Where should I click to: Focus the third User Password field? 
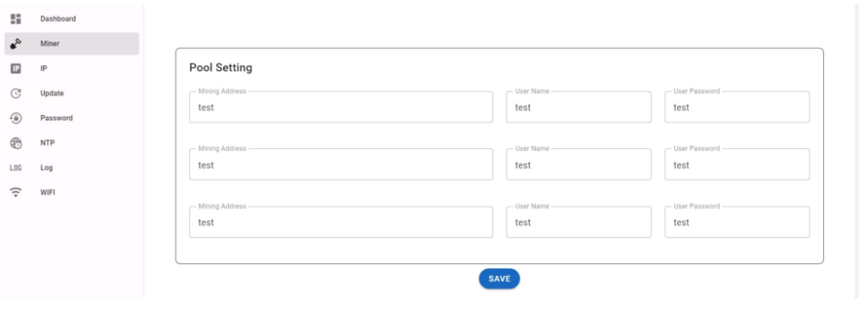737,222
